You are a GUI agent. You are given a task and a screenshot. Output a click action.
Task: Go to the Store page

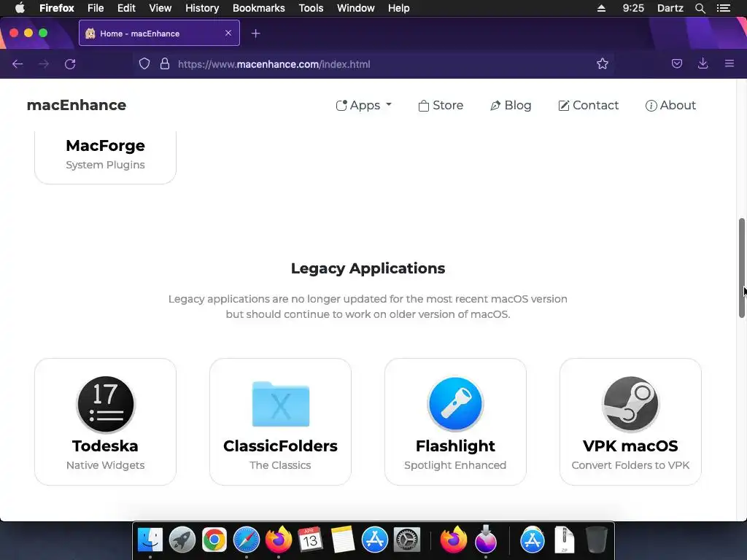[441, 105]
